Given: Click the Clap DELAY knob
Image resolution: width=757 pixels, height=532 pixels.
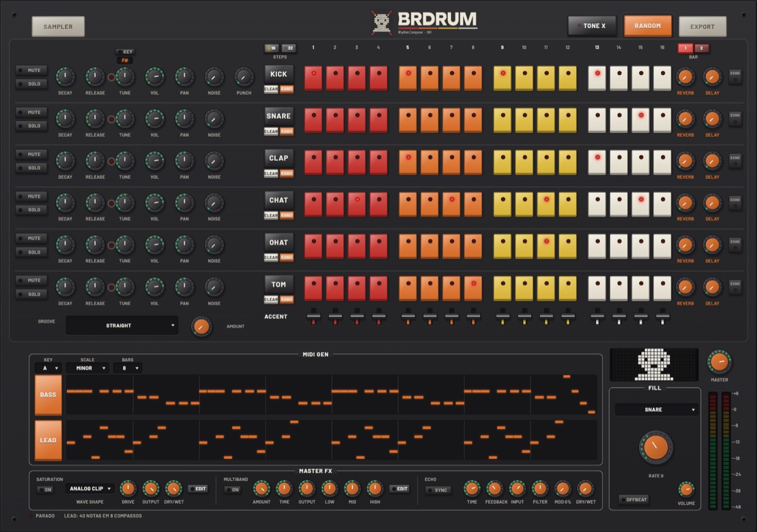Looking at the screenshot, I should click(712, 161).
